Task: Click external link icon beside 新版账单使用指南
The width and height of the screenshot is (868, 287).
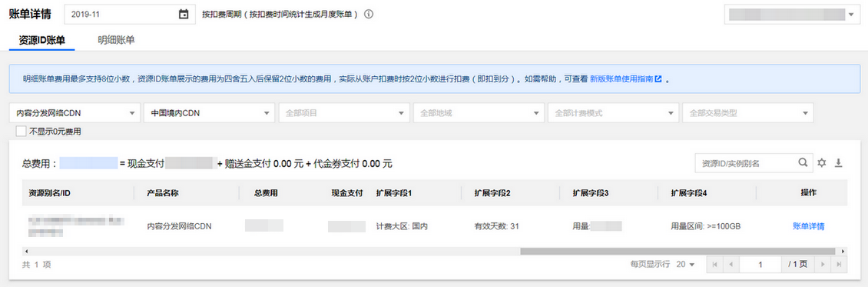Action: coord(658,79)
